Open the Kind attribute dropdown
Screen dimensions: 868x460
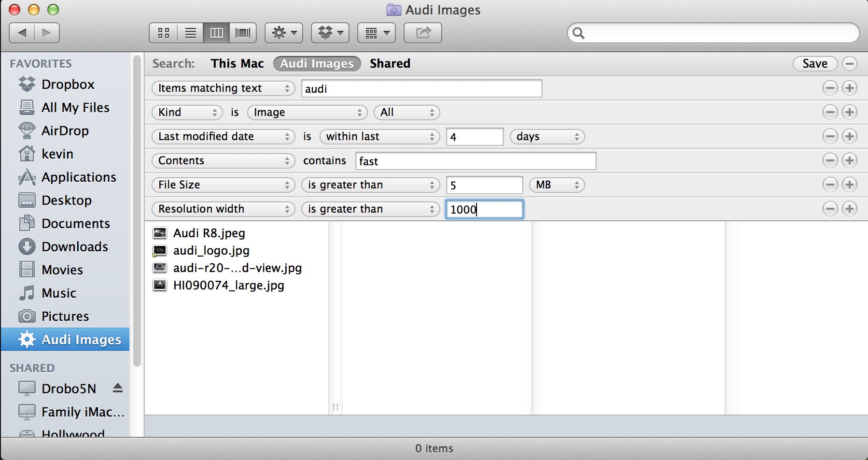[187, 112]
